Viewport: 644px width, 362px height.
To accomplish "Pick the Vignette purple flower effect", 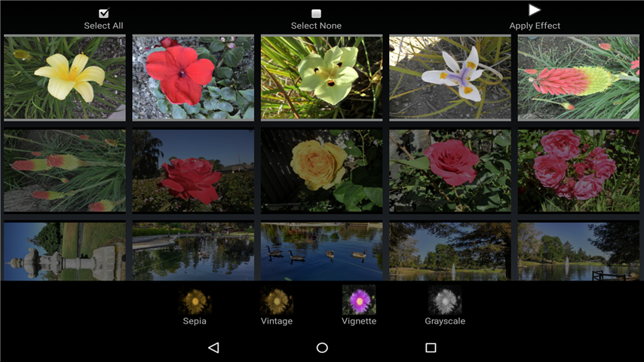I will coord(359,300).
